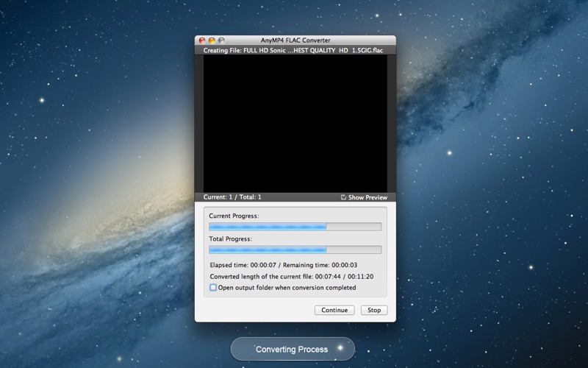The height and width of the screenshot is (368, 588).
Task: Close the AnyMP4 FLAC Converter window
Action: coord(201,40)
